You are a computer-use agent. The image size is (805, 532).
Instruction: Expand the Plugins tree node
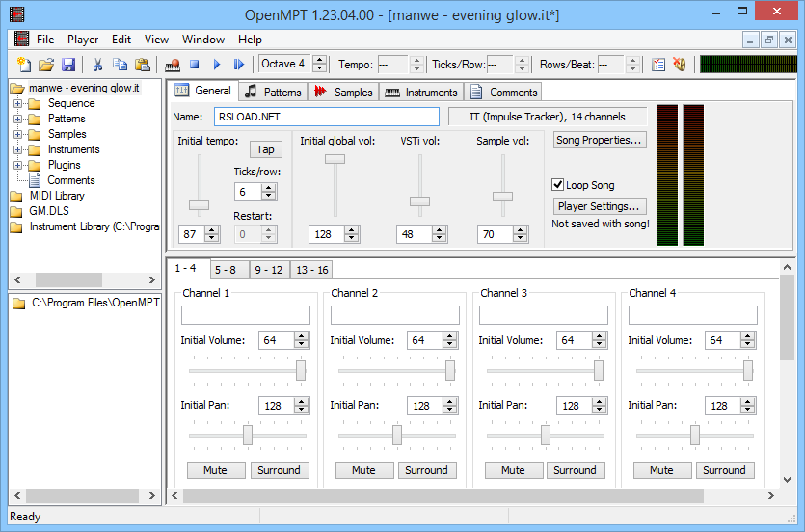pos(18,165)
